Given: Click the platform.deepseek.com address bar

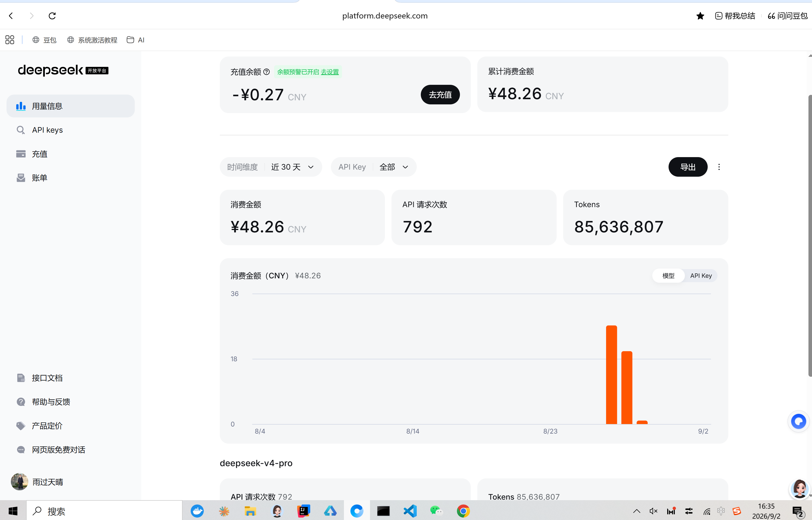Looking at the screenshot, I should click(385, 16).
